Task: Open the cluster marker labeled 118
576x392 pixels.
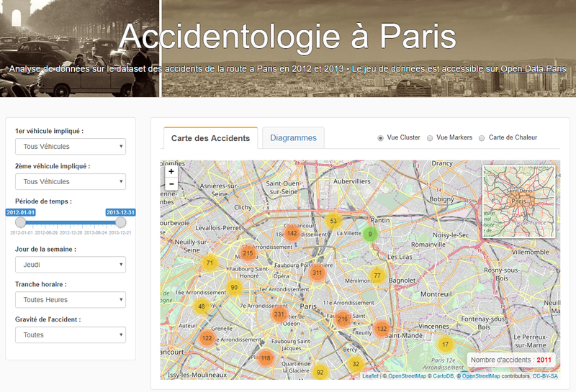Action: coord(266,358)
